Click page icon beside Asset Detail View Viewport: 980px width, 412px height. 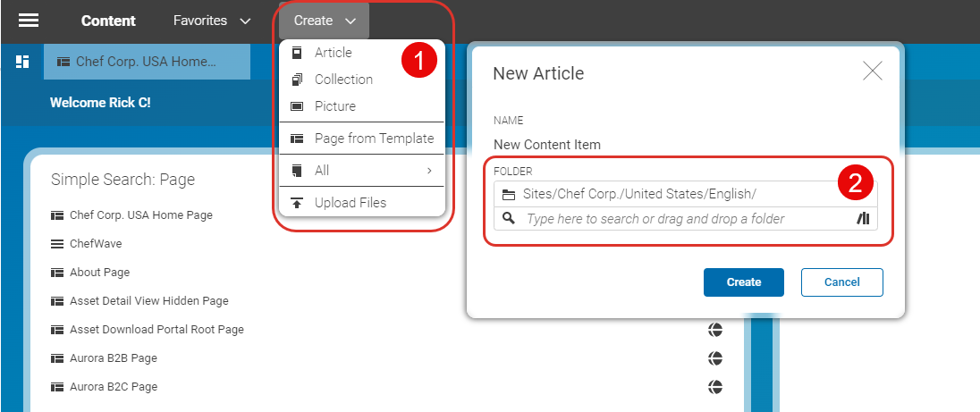(x=57, y=301)
